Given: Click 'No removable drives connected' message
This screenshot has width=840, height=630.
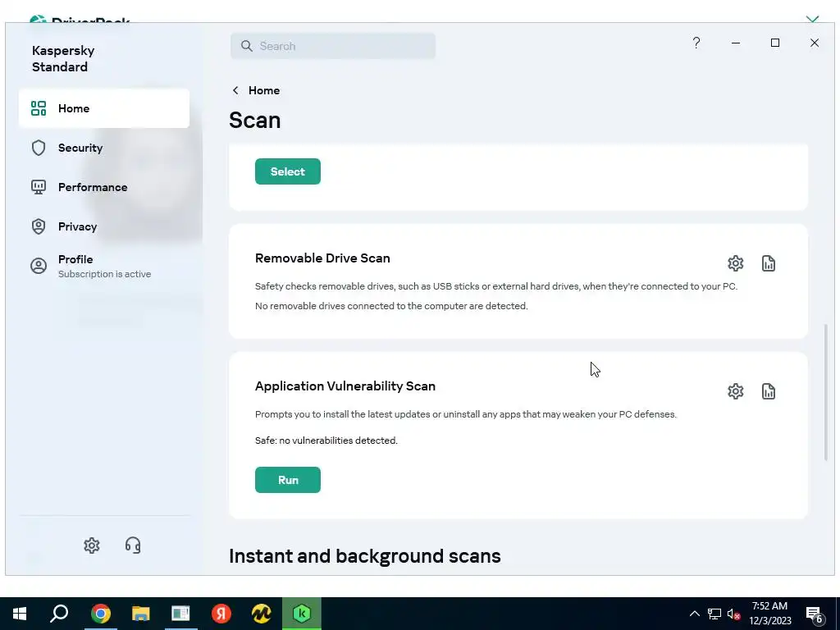Looking at the screenshot, I should [391, 306].
